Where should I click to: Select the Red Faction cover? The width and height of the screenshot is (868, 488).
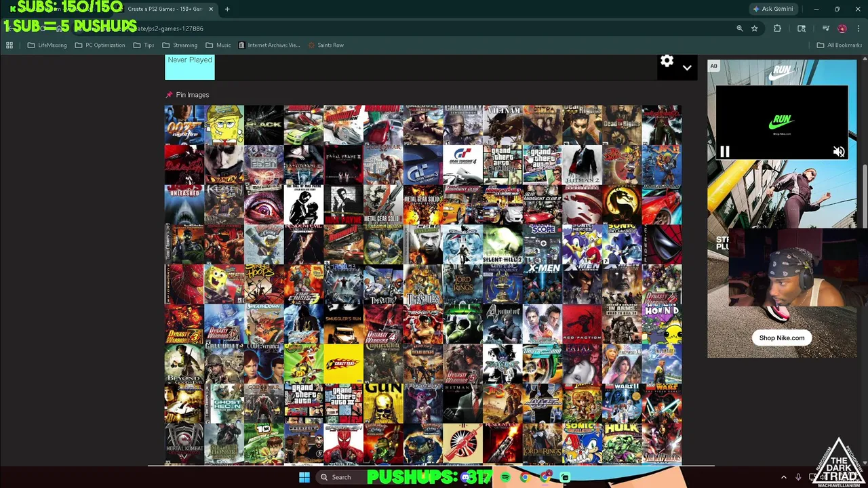click(x=583, y=324)
